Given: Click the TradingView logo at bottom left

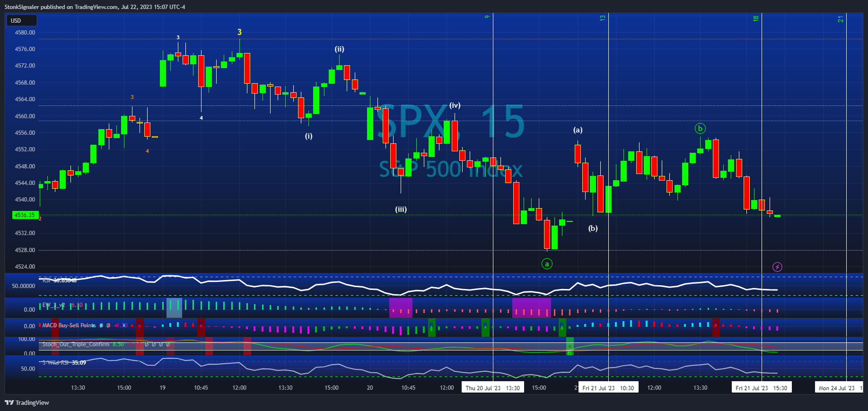Looking at the screenshot, I should (x=27, y=402).
